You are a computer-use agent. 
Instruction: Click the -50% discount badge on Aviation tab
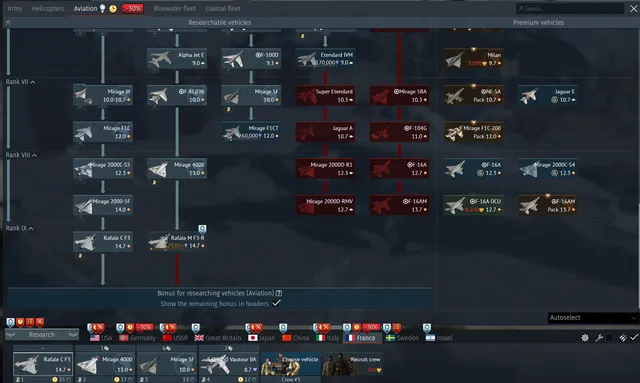pos(132,8)
